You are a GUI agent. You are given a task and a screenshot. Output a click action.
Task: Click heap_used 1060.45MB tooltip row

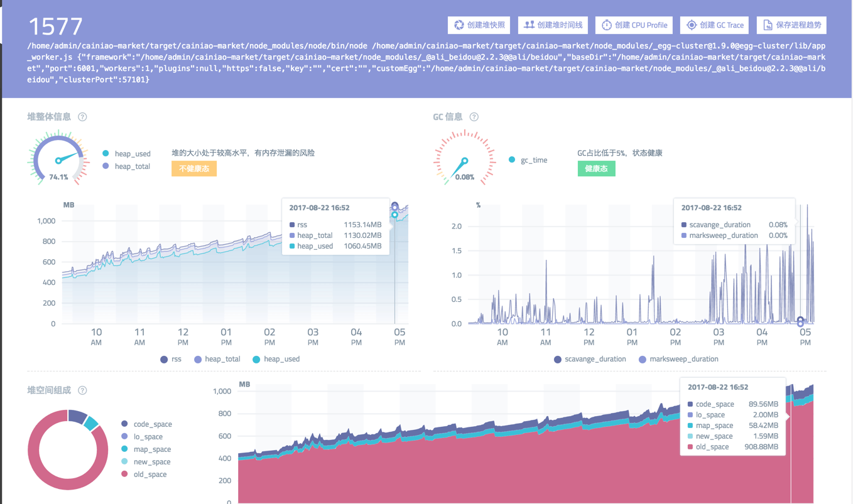(335, 246)
